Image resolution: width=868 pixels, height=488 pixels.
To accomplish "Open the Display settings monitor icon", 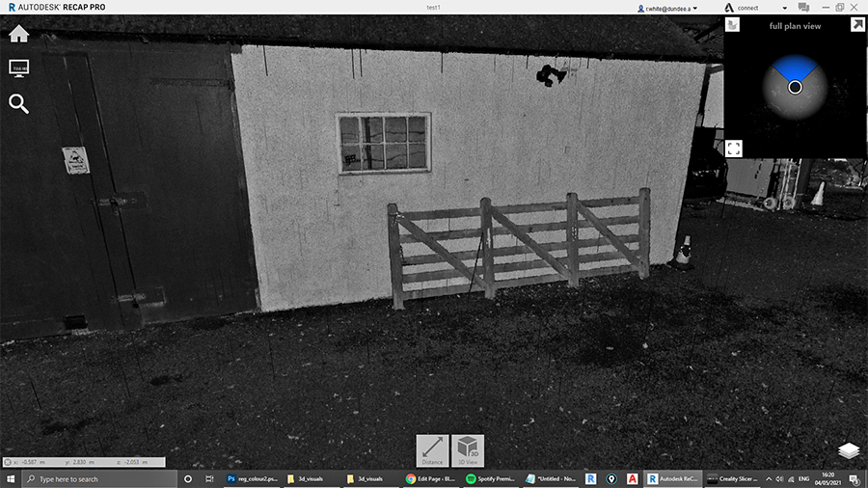I will pyautogui.click(x=18, y=68).
